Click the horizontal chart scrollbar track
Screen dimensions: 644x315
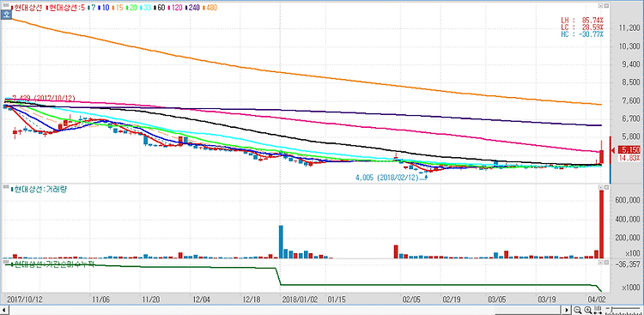coord(285,310)
